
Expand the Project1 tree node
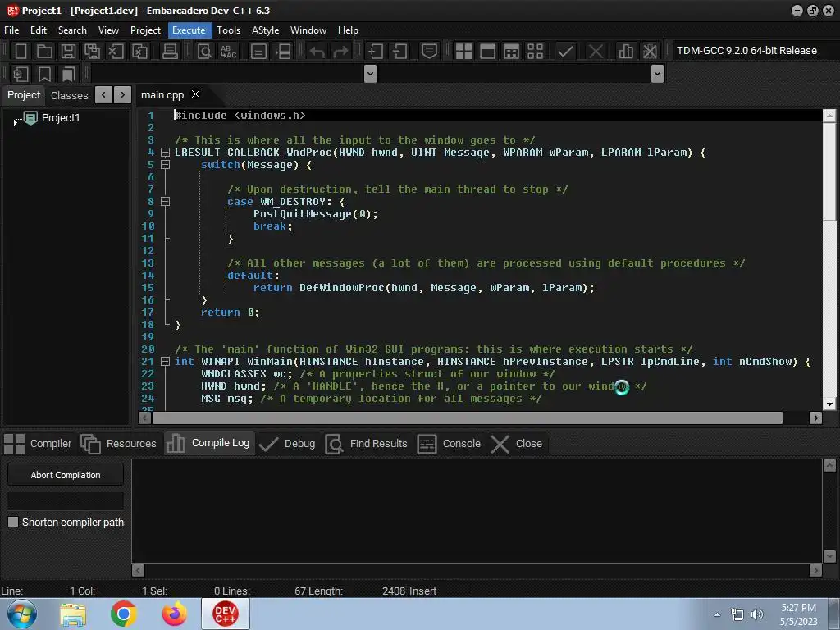click(x=15, y=123)
